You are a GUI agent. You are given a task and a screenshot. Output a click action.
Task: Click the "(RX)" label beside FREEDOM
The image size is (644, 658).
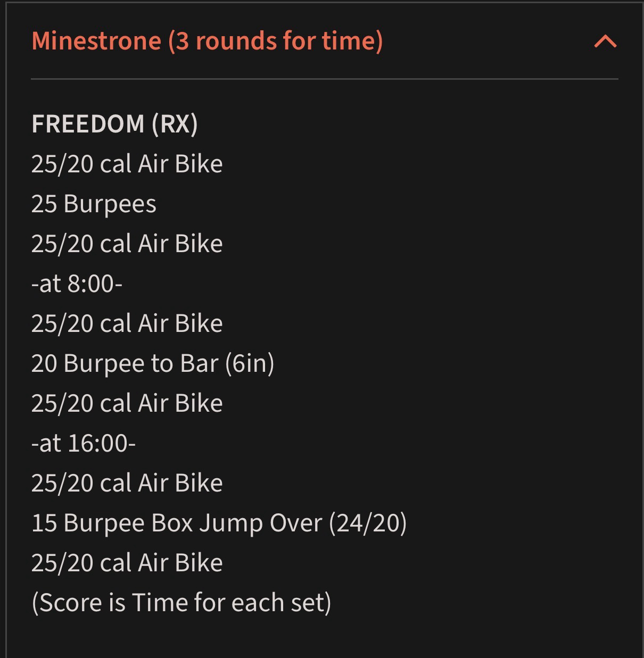click(175, 124)
